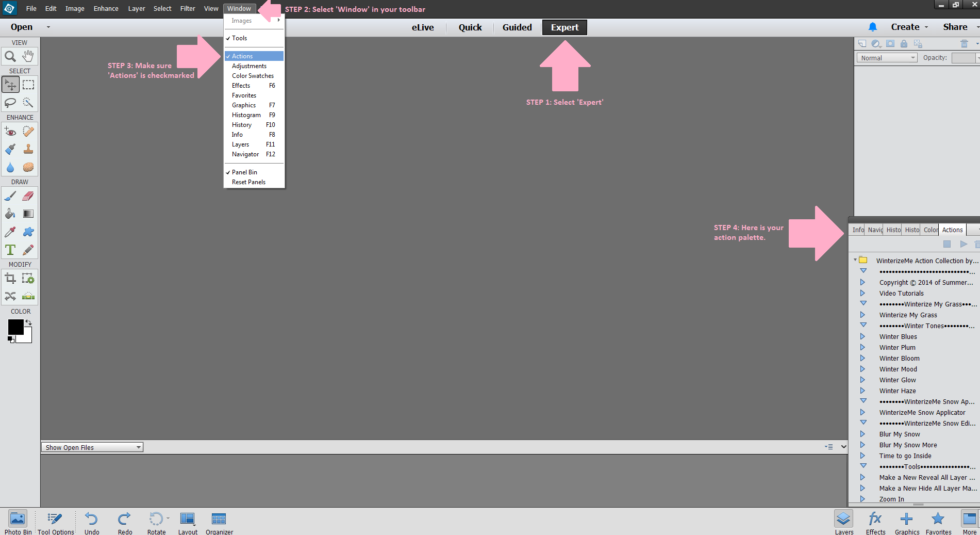Toggle Favorites panel in Window menu
The width and height of the screenshot is (980, 535).
(x=254, y=95)
